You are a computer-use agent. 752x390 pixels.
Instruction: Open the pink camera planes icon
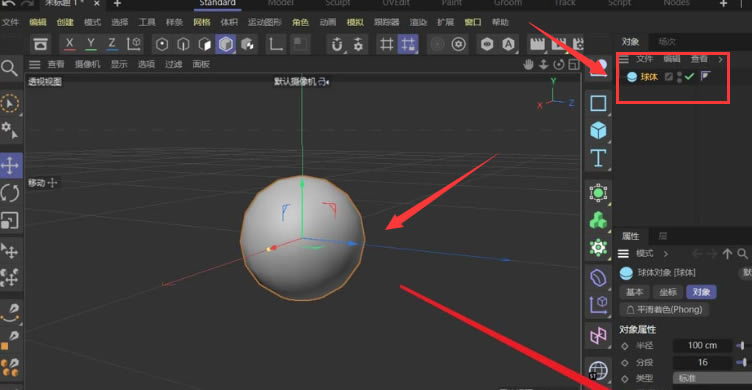(x=598, y=335)
